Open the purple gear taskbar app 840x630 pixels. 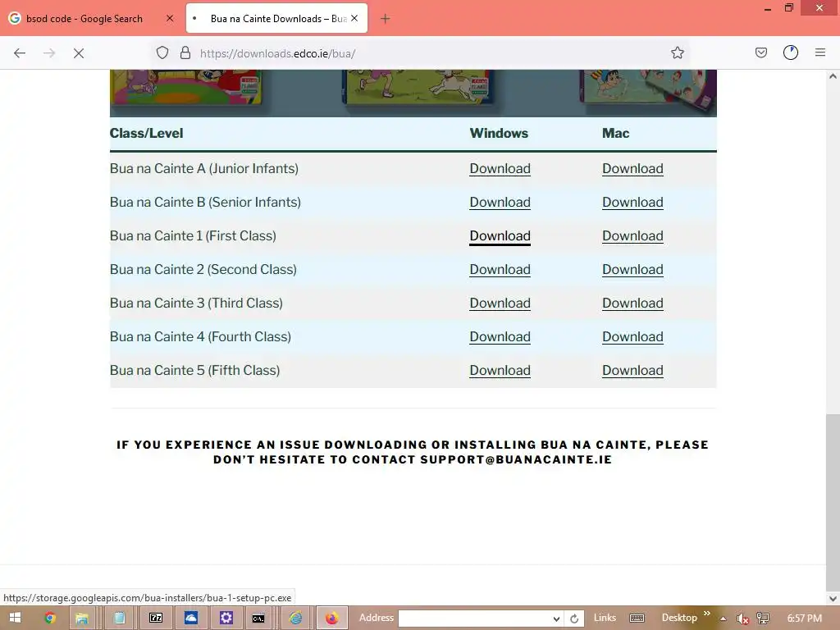tap(226, 619)
